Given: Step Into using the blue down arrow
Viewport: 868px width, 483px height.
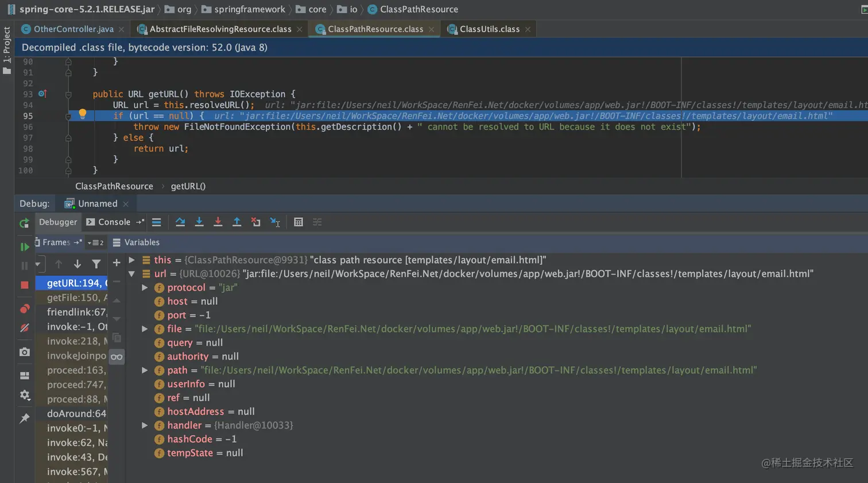Looking at the screenshot, I should [199, 222].
